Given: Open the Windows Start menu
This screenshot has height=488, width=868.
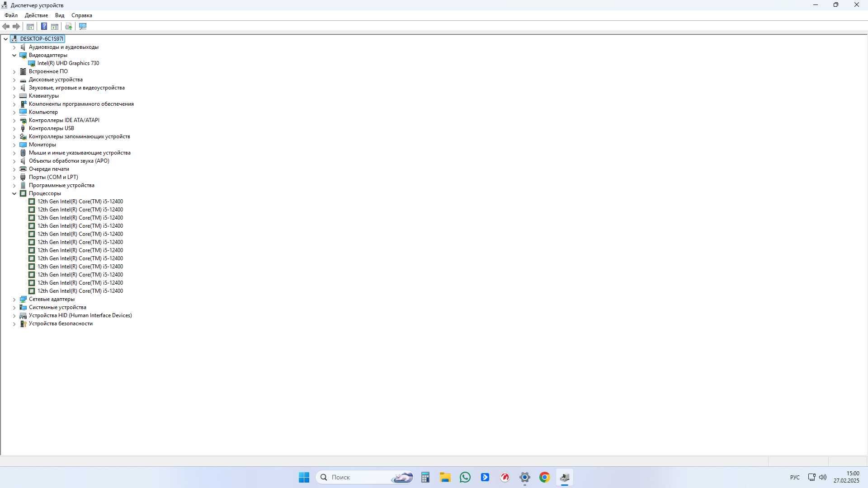Looking at the screenshot, I should [x=304, y=477].
